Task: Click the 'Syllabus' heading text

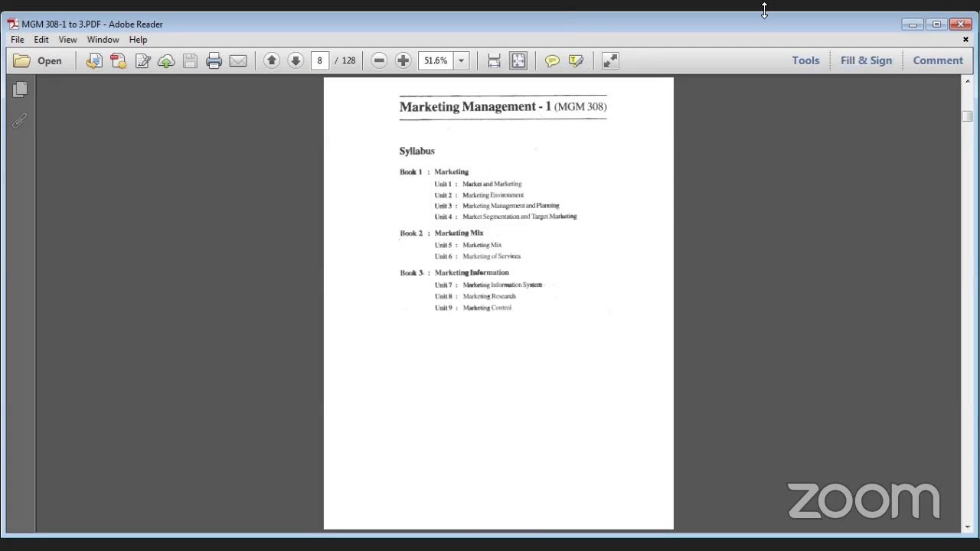Action: [416, 151]
